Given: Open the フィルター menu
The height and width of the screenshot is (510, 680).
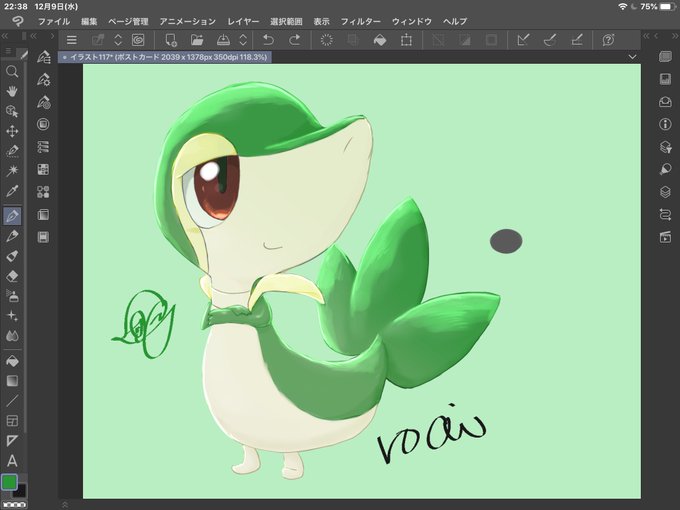Looking at the screenshot, I should click(x=360, y=21).
